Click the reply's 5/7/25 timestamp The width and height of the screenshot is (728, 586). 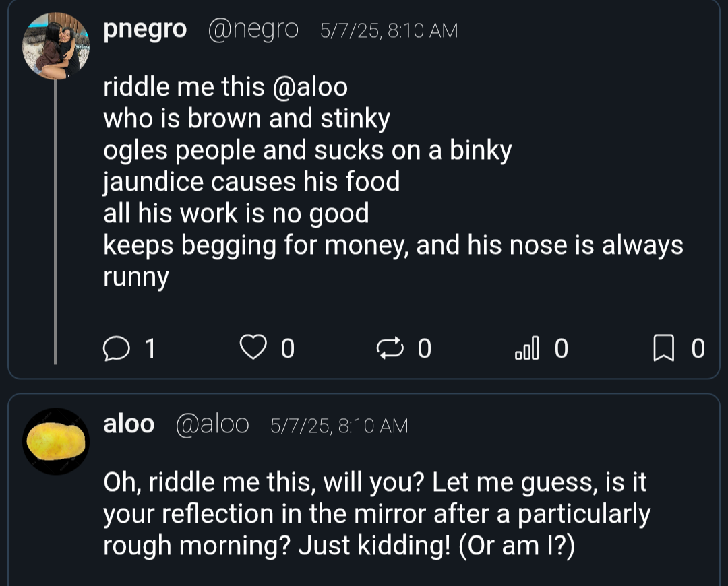coord(301,426)
